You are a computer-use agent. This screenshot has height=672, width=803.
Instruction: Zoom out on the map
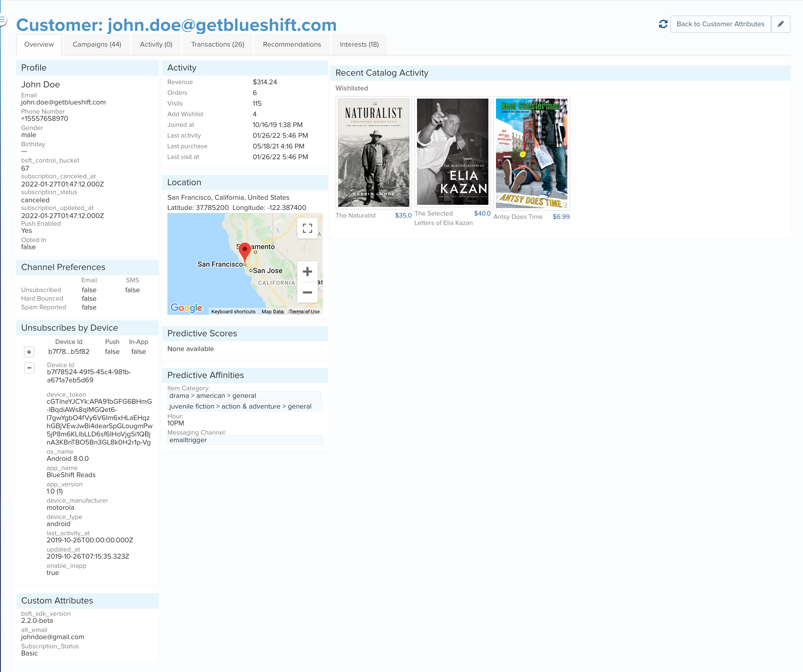coord(307,292)
